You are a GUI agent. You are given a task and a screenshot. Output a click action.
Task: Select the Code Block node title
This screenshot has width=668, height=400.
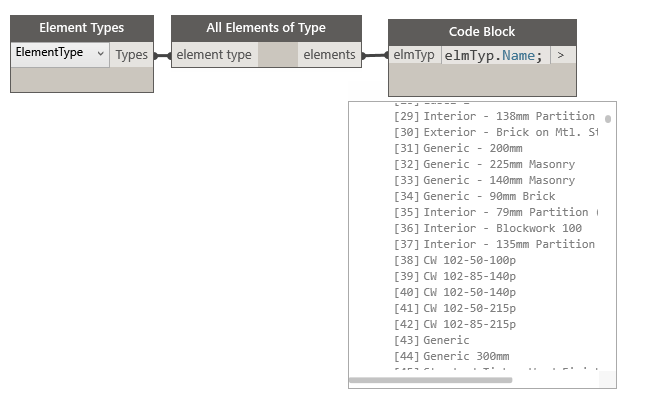click(481, 32)
